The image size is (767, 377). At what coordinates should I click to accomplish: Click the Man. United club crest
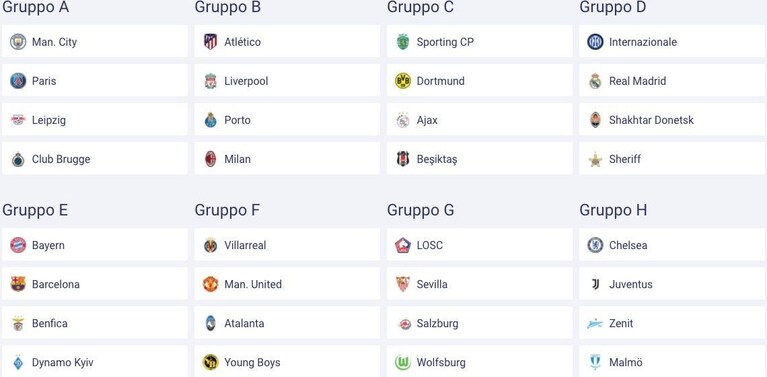(210, 284)
